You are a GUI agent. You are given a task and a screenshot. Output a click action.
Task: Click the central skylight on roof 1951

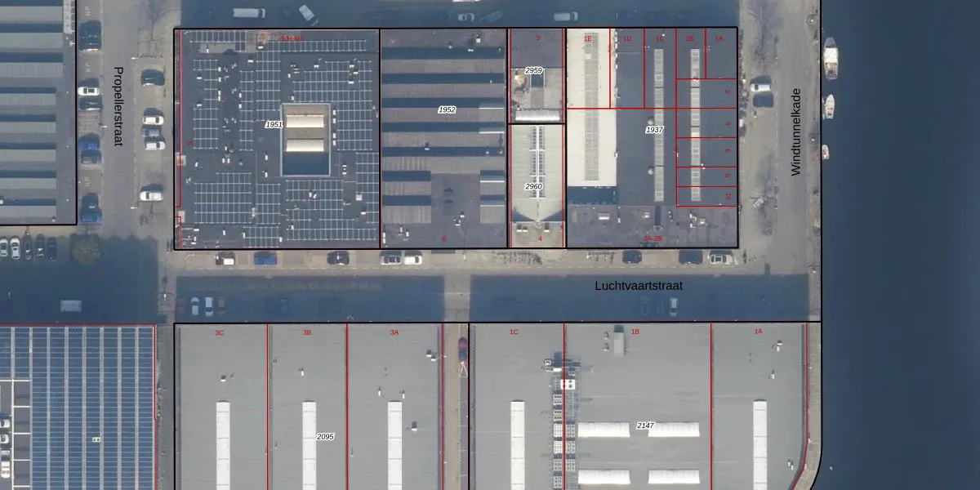[x=305, y=139]
